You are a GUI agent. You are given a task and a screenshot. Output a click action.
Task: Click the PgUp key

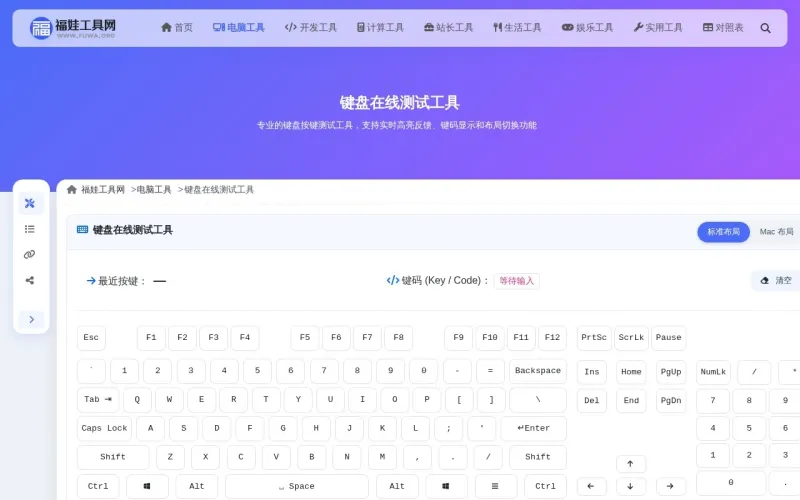(671, 372)
